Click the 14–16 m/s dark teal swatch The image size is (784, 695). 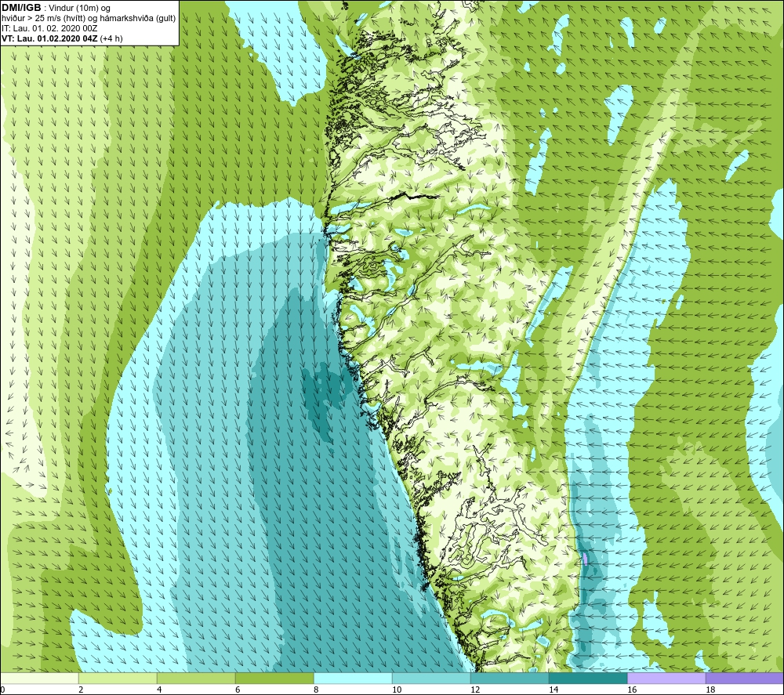click(x=588, y=678)
